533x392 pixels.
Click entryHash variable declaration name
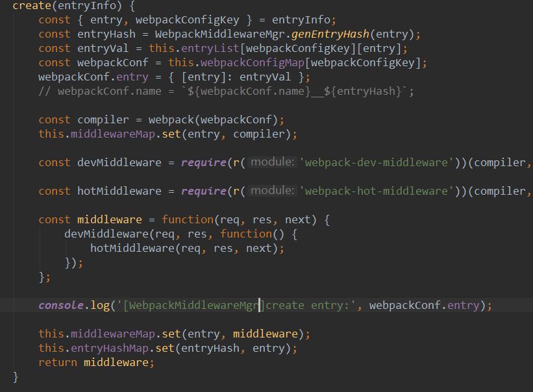coord(106,34)
